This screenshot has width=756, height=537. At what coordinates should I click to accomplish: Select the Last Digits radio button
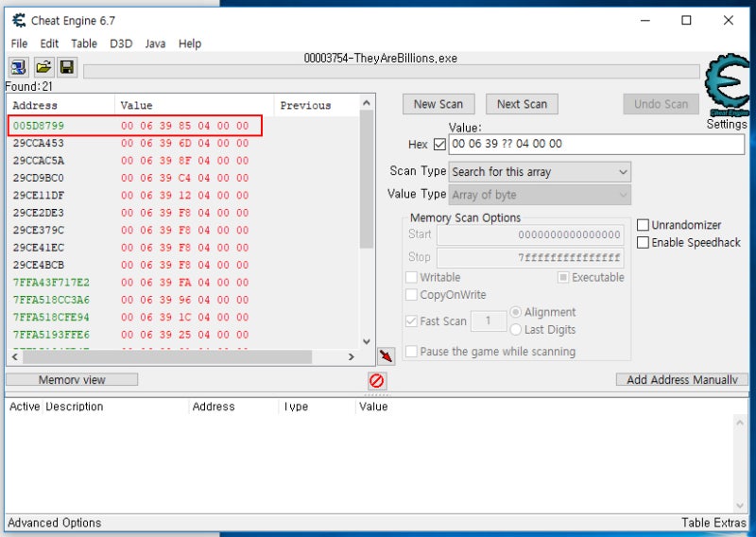tap(515, 330)
